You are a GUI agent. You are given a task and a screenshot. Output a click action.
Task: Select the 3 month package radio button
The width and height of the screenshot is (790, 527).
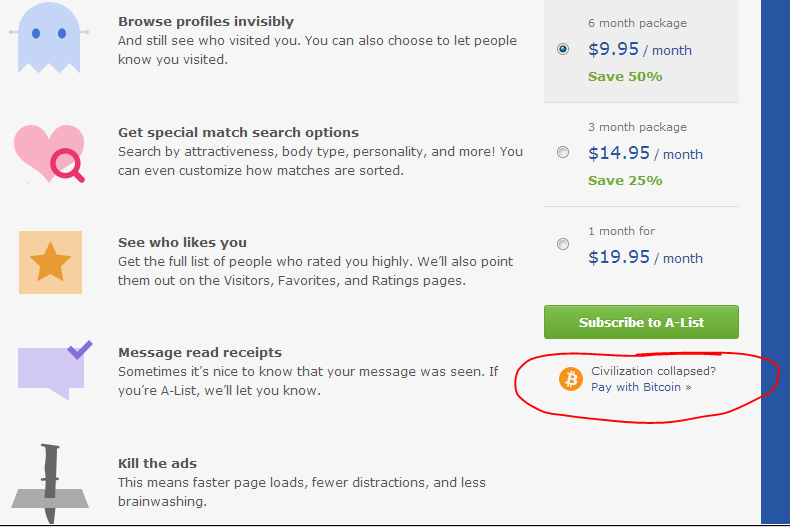(563, 152)
